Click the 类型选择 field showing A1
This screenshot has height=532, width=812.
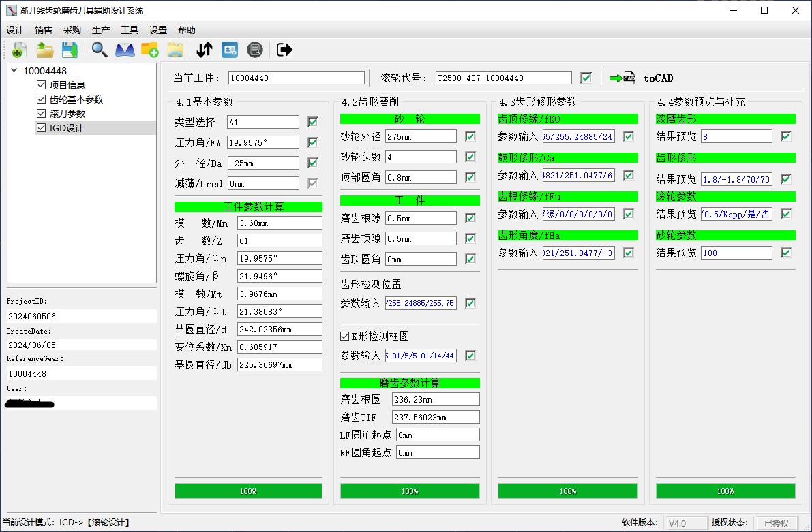[x=263, y=122]
